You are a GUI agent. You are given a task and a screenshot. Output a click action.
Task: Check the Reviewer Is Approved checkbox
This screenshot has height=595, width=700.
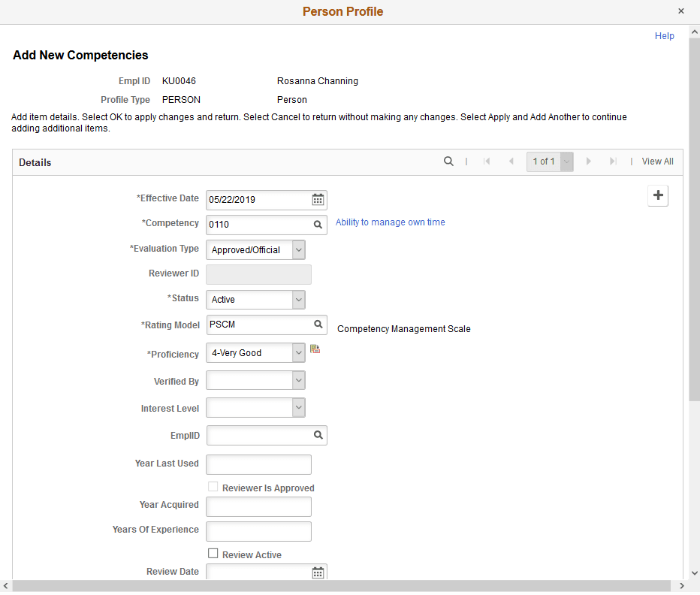[213, 486]
